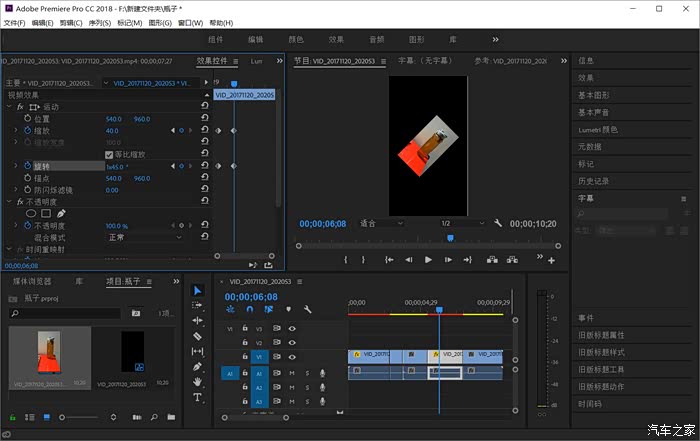Open the Lumetri 颜色 panel

coord(598,129)
